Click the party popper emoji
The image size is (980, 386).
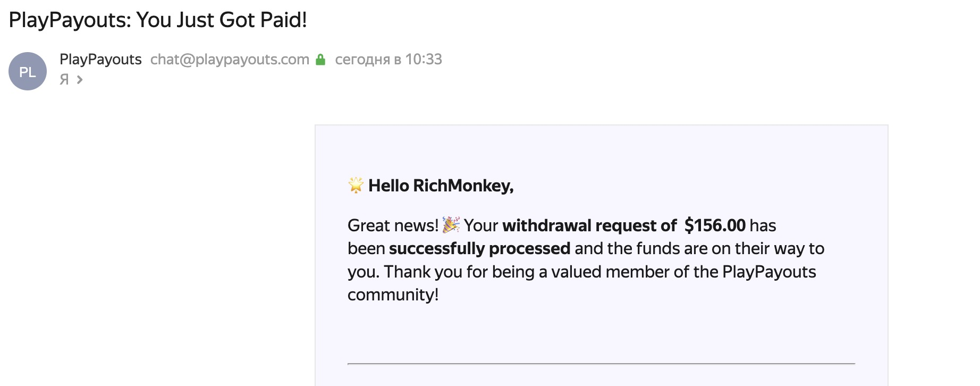pyautogui.click(x=451, y=225)
